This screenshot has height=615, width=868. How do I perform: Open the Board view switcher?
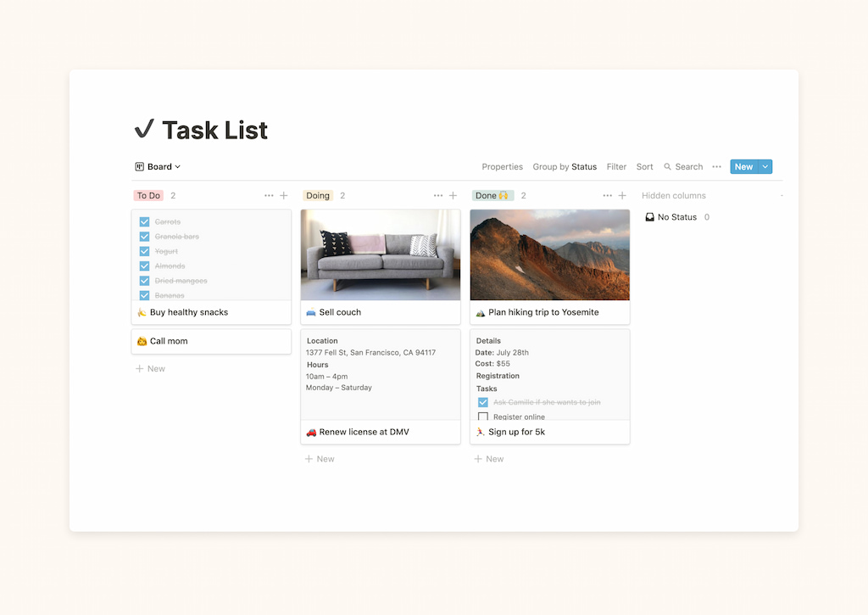coord(158,167)
